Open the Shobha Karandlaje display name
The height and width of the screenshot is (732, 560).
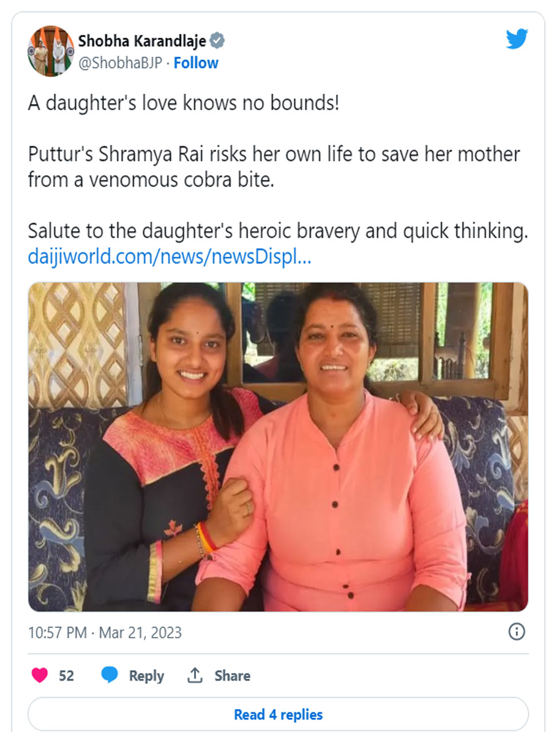(142, 41)
